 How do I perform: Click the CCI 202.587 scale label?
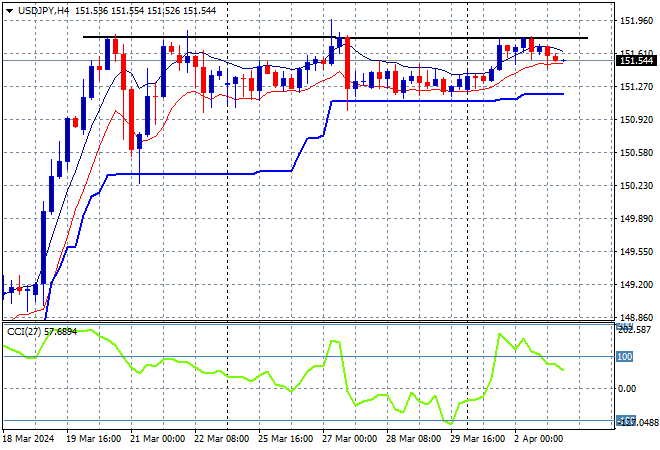pyautogui.click(x=634, y=330)
